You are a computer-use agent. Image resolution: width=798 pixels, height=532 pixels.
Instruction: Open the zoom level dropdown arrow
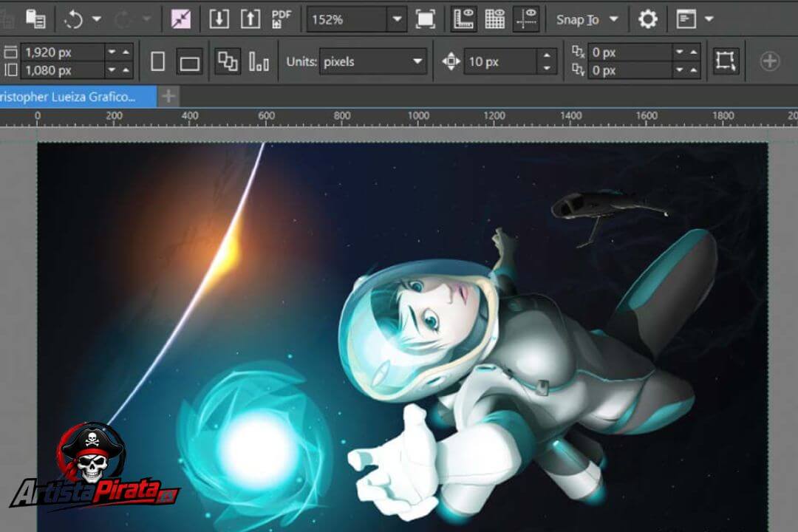(x=397, y=20)
